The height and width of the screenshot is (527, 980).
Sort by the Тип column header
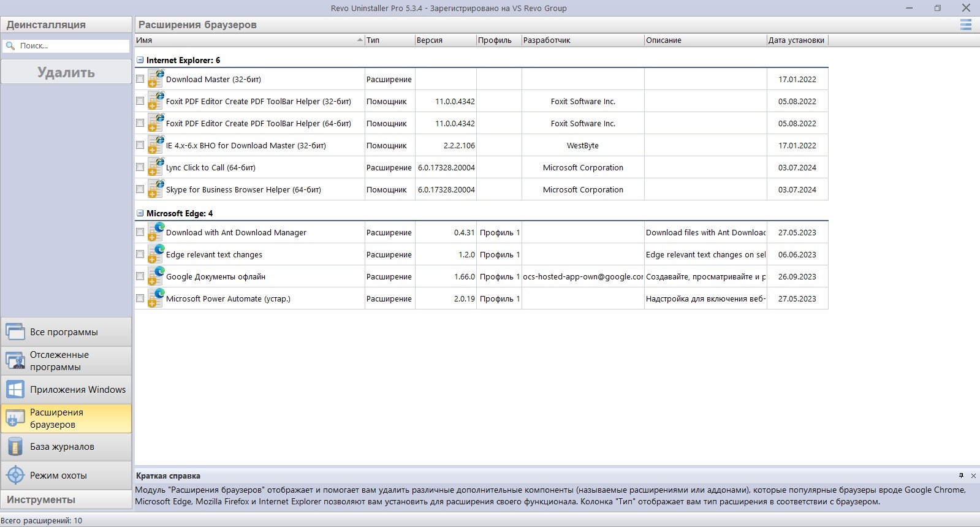pos(390,40)
